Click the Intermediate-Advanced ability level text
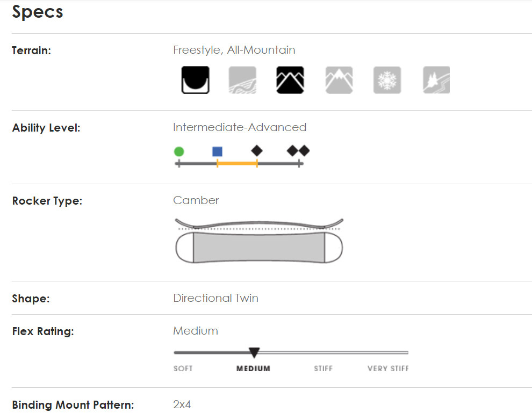The height and width of the screenshot is (413, 532). (239, 127)
